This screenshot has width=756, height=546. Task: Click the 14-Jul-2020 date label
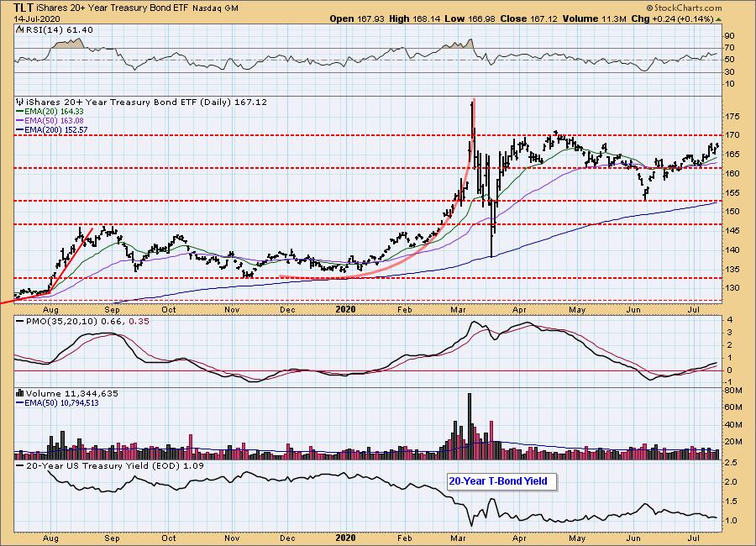point(37,18)
